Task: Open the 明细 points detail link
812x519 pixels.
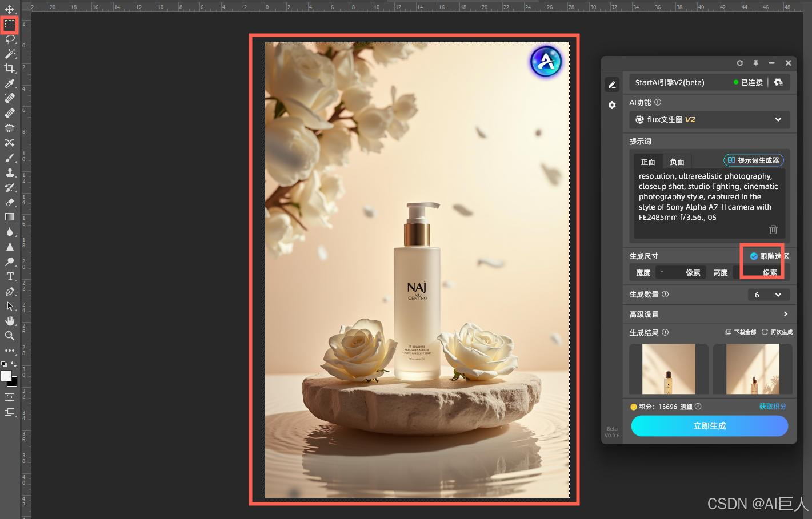Action: (686, 407)
